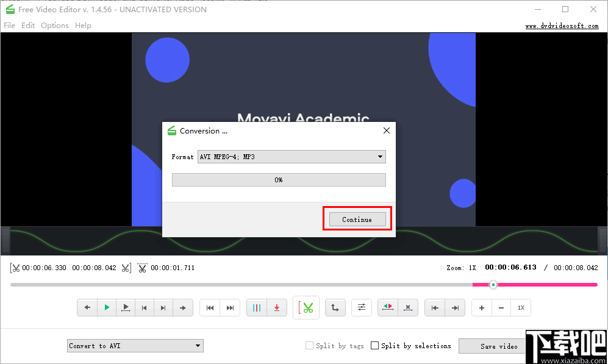Screen dimensions: 608x364
Task: Open the Options menu
Action: tap(55, 25)
